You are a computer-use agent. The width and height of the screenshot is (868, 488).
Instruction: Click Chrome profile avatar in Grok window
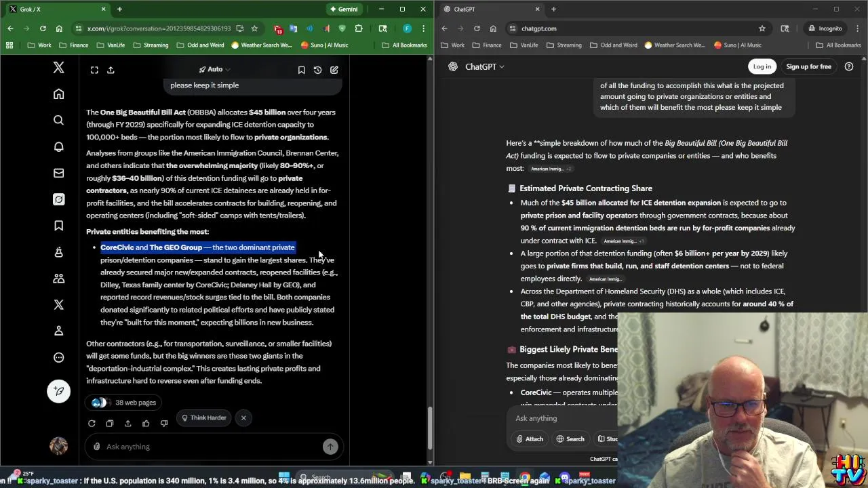(407, 28)
